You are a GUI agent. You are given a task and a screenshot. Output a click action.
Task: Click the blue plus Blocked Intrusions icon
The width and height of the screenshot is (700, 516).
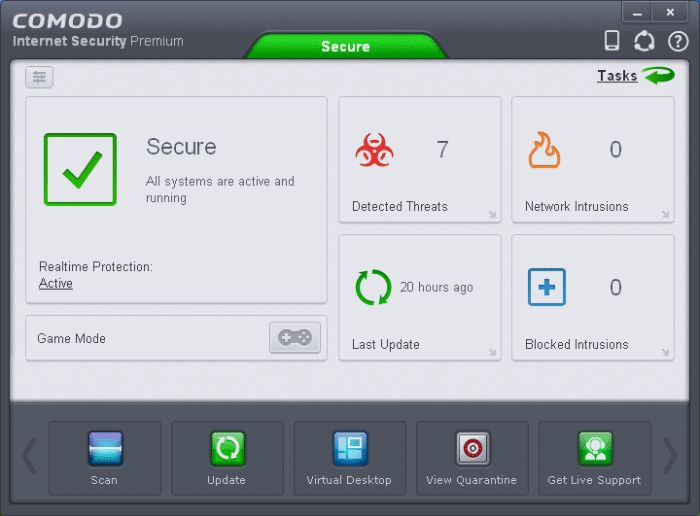[x=546, y=287]
